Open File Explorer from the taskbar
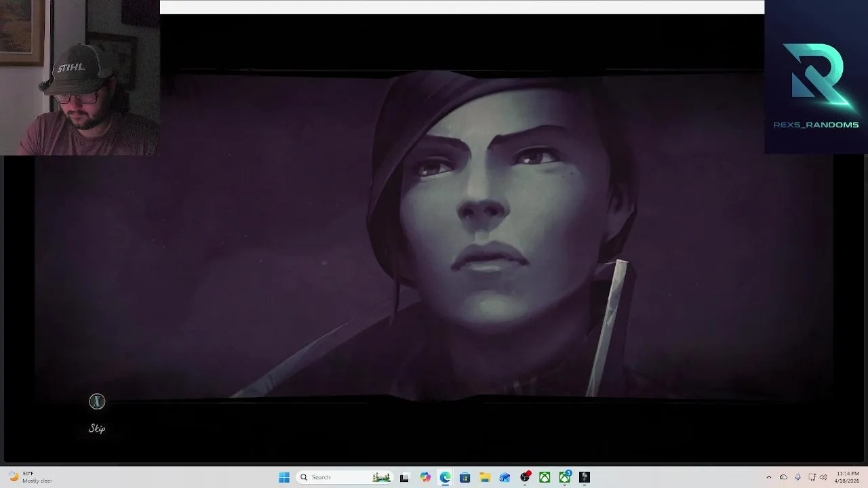The height and width of the screenshot is (488, 868). coord(485,477)
